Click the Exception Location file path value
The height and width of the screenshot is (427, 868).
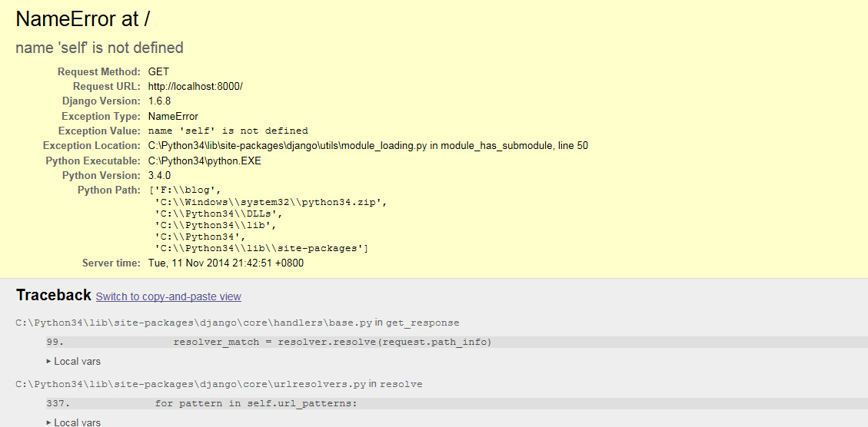click(367, 146)
